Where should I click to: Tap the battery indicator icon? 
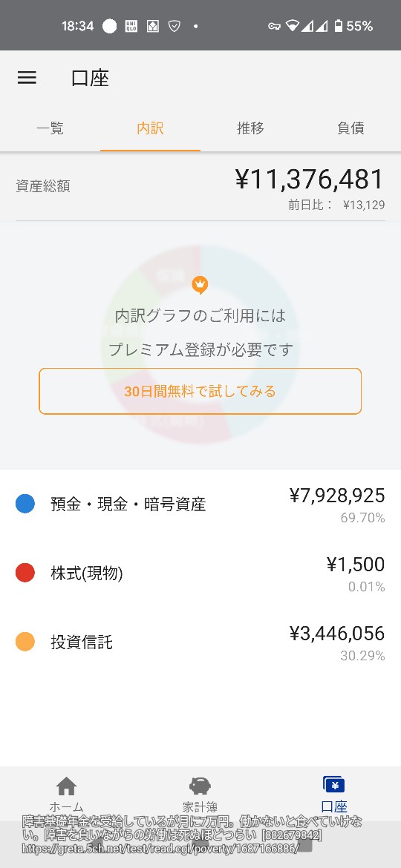pos(338,26)
